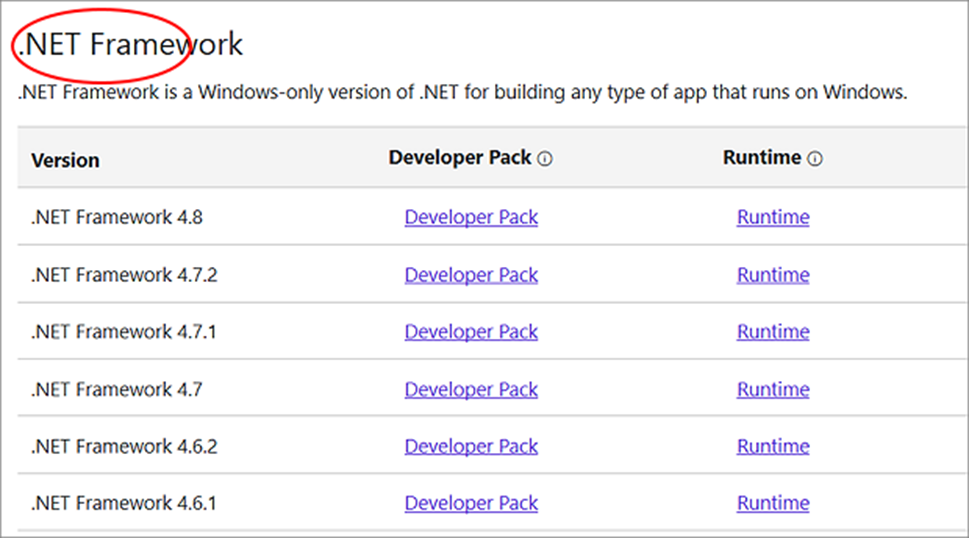Open Runtime link for .NET Framework 4.7
Viewport: 969px width, 538px height.
[x=773, y=390]
